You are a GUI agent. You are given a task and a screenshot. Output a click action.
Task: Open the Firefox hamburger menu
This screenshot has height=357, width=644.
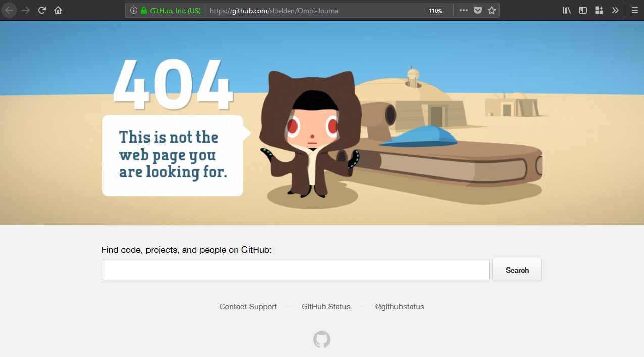click(635, 10)
